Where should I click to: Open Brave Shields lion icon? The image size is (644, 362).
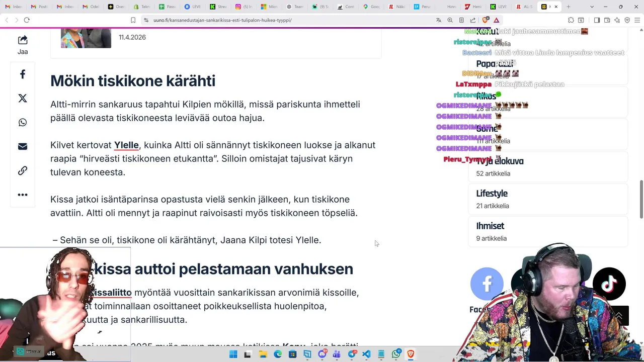(x=486, y=20)
